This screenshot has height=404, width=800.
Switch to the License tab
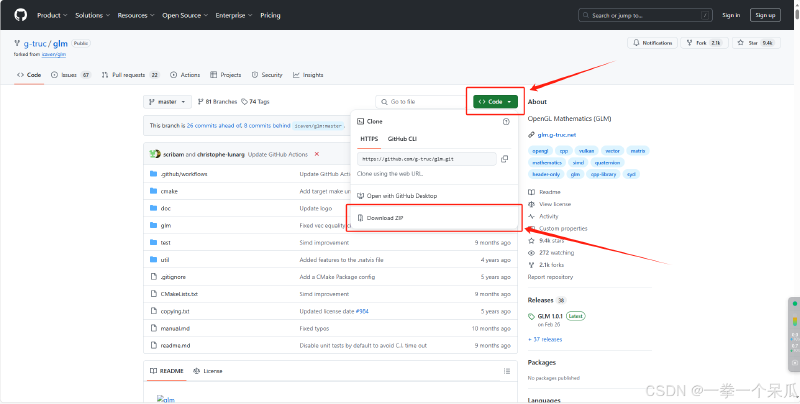[x=208, y=371]
